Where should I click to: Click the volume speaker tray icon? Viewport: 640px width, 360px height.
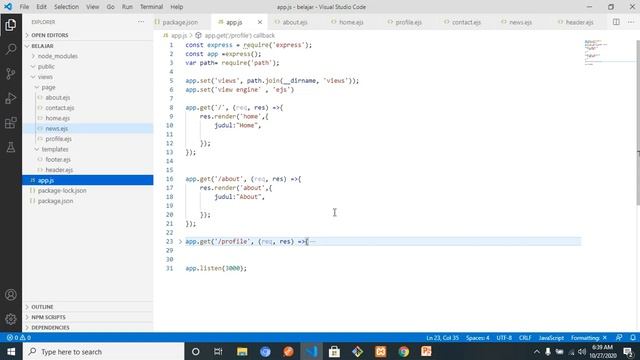[582, 351]
